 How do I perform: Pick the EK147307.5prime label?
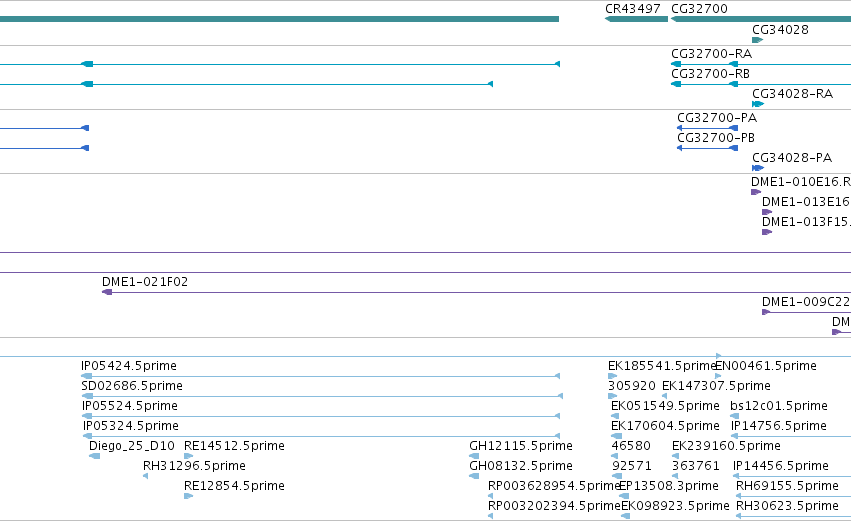(716, 386)
